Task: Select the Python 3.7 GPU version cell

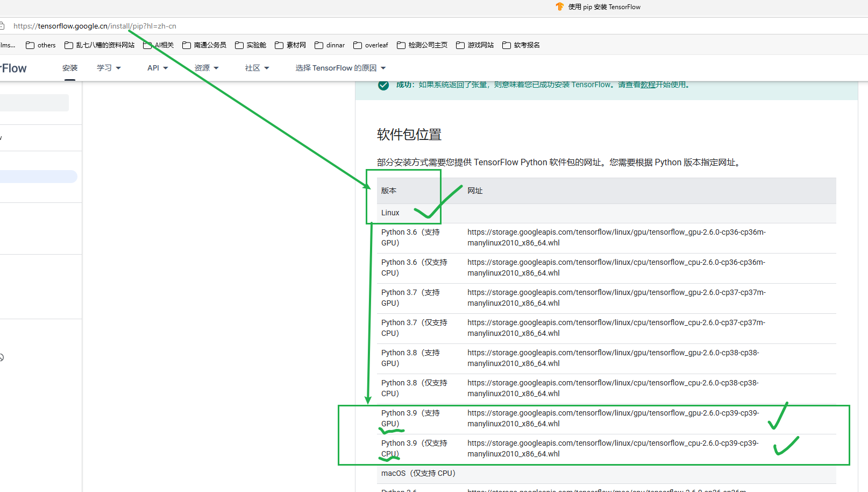Action: click(420, 298)
